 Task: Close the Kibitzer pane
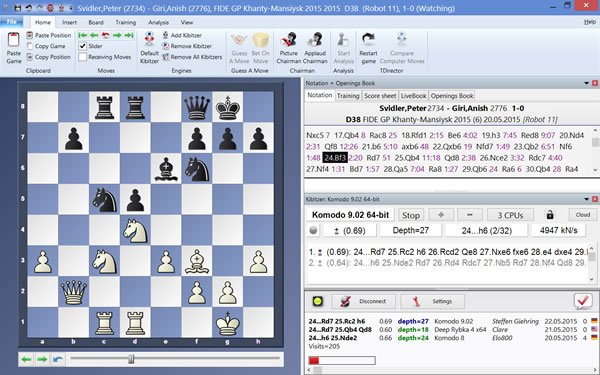click(x=595, y=199)
